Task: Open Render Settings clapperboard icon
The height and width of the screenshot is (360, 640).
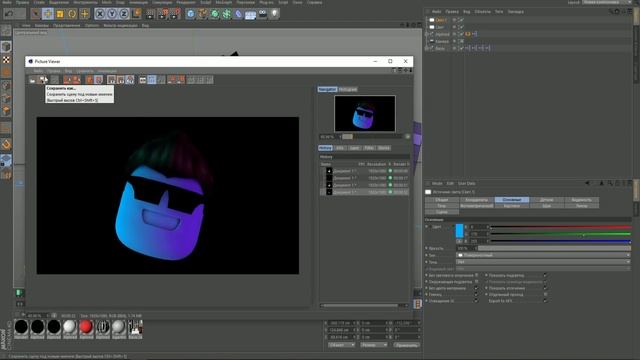Action: 175,14
